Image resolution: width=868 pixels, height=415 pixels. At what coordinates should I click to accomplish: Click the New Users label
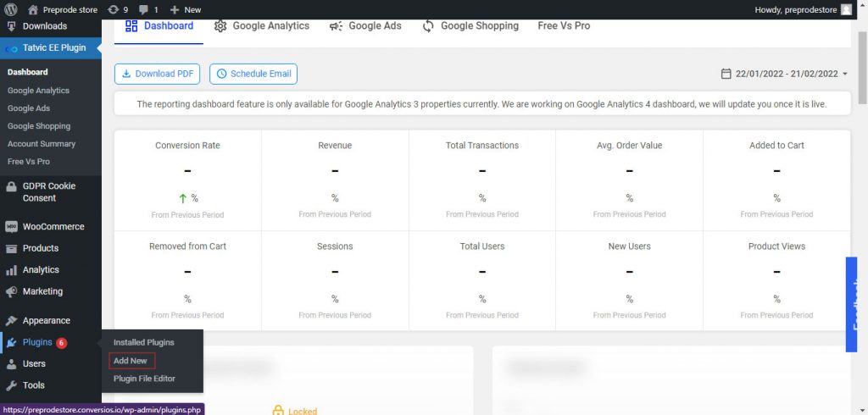coord(630,246)
